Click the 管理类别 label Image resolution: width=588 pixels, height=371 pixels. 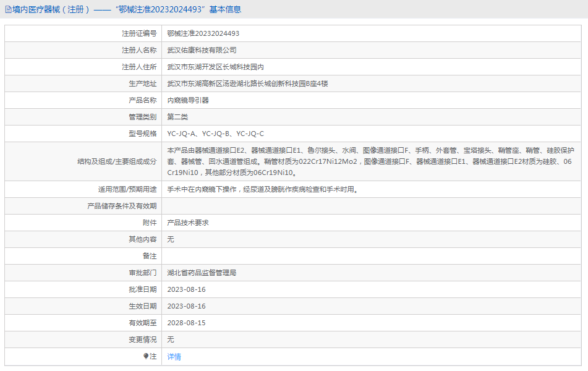[142, 117]
